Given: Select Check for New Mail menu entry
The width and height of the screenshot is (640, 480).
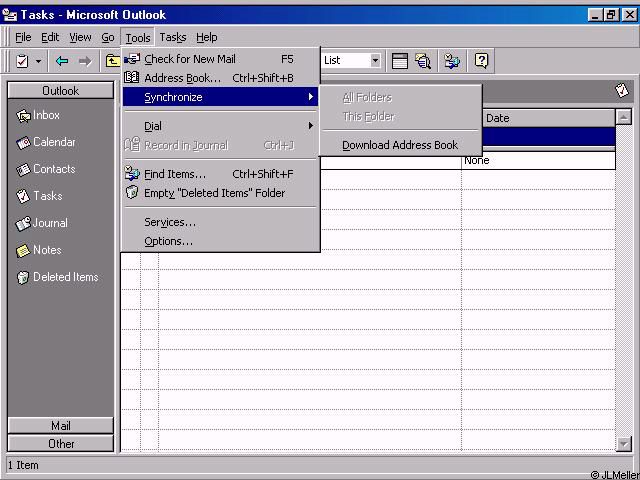Looking at the screenshot, I should (189, 59).
